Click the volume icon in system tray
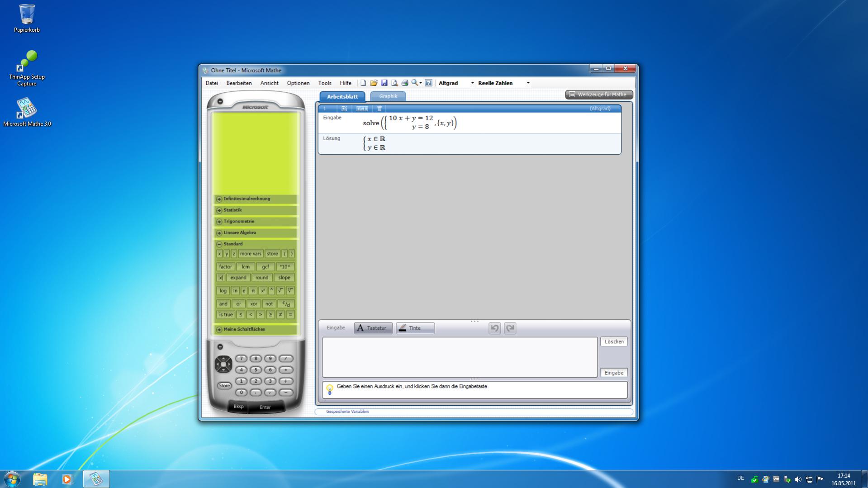This screenshot has height=488, width=868. click(x=798, y=479)
